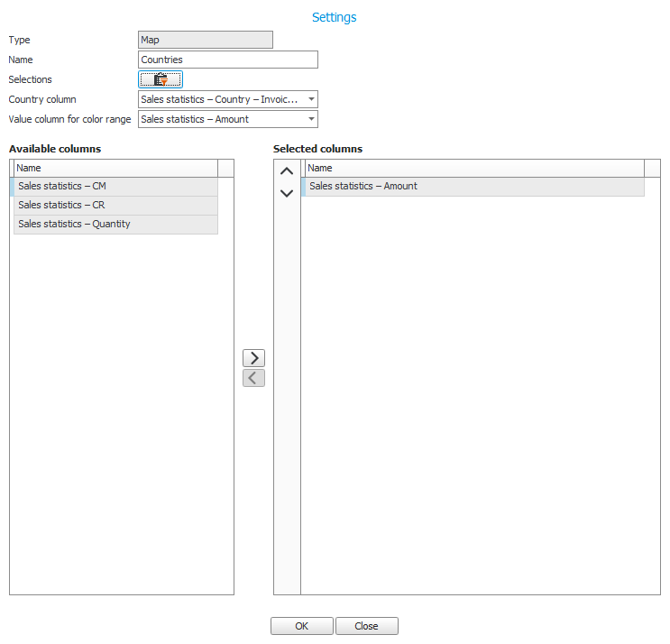Open Value column for color range dropdown
670x644 pixels.
click(x=310, y=119)
